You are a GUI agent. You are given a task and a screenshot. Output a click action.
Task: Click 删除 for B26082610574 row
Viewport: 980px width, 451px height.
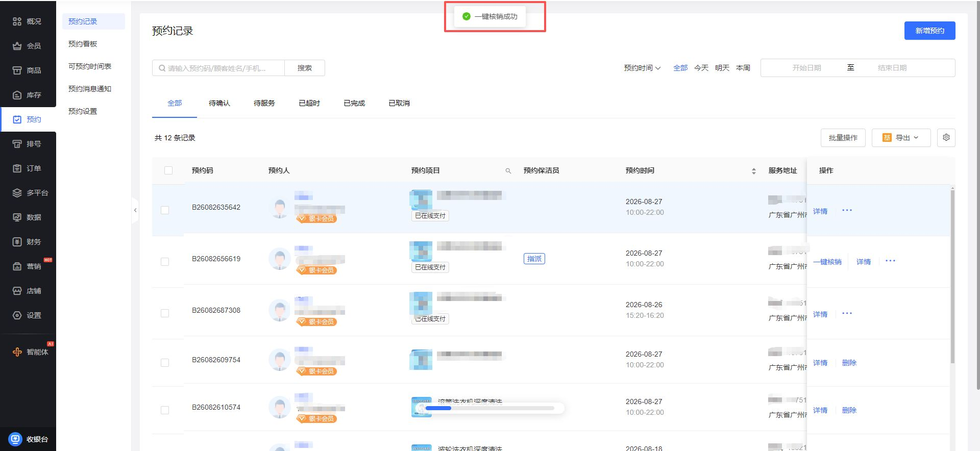849,410
